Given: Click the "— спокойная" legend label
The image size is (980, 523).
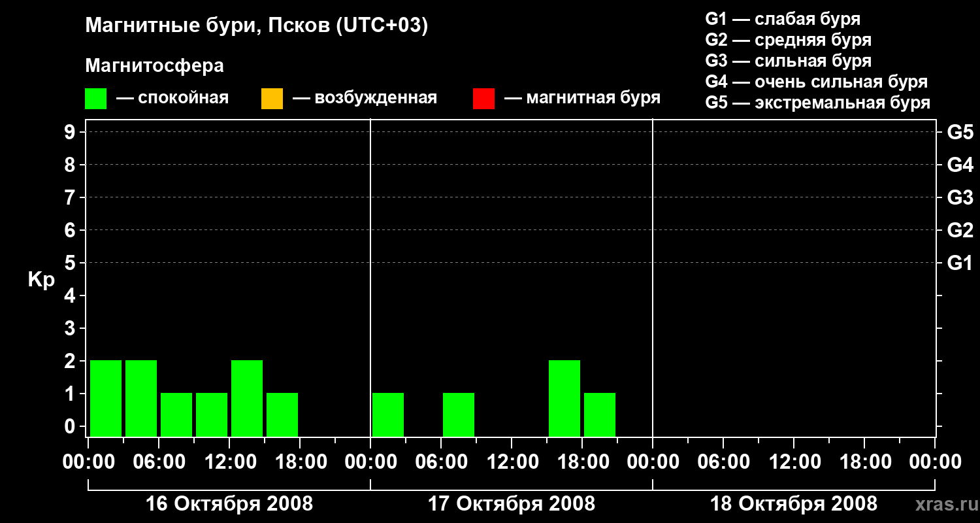Looking at the screenshot, I should [172, 98].
